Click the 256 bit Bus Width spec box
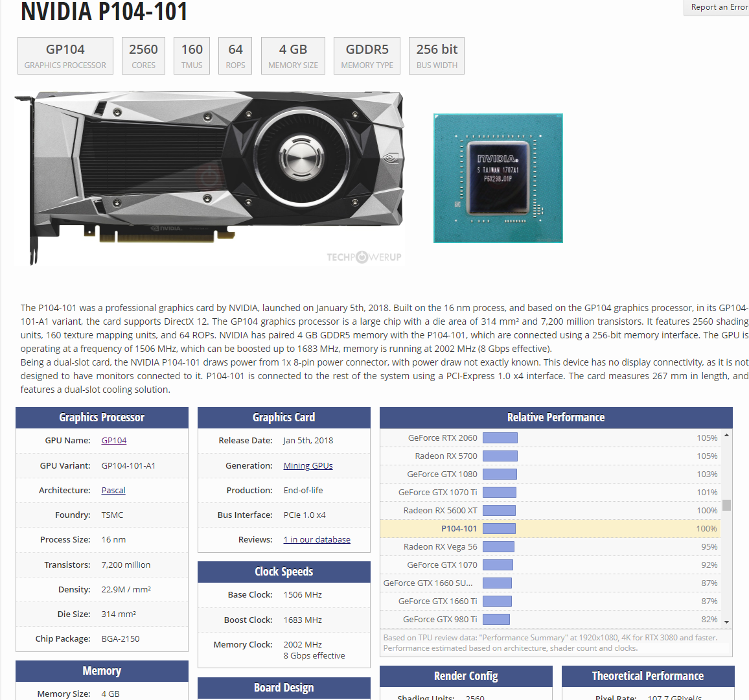This screenshot has width=749, height=700. pyautogui.click(x=437, y=56)
